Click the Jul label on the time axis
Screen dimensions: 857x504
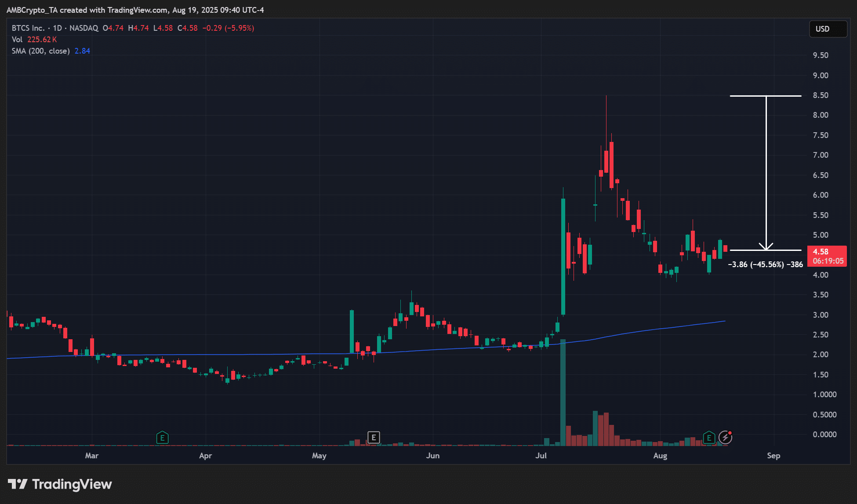(541, 456)
